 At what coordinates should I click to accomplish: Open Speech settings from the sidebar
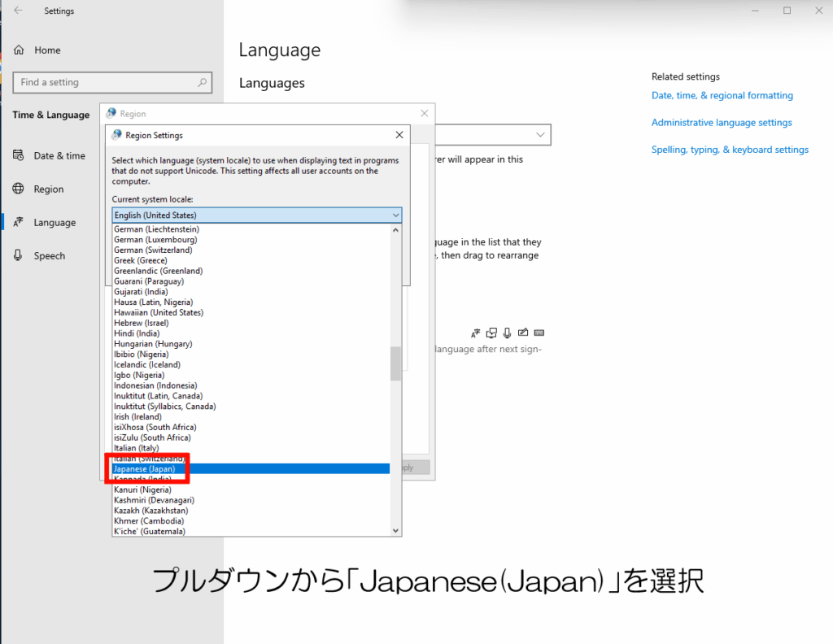(49, 256)
